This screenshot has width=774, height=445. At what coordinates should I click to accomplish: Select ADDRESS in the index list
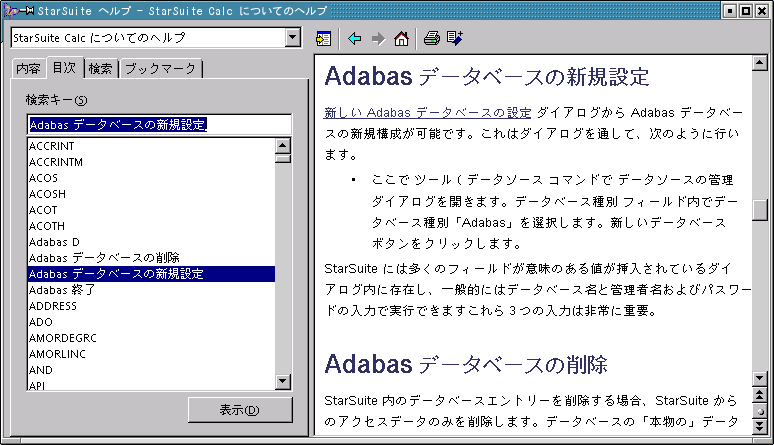pos(151,306)
